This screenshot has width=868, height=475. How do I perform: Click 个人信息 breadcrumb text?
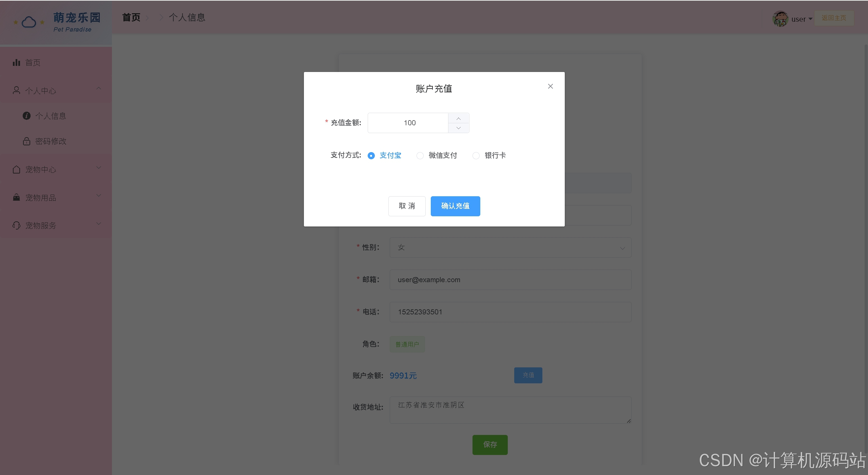click(x=187, y=17)
